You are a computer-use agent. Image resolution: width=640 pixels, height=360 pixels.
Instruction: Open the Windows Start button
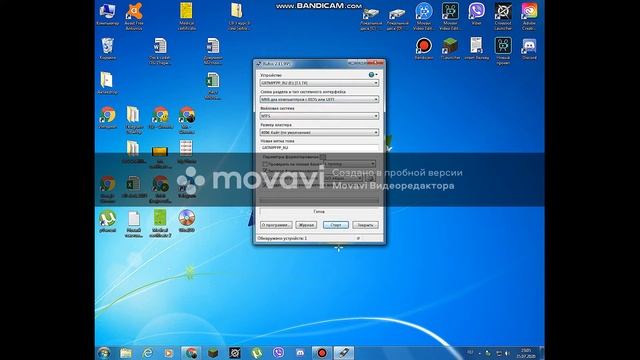[x=104, y=353]
